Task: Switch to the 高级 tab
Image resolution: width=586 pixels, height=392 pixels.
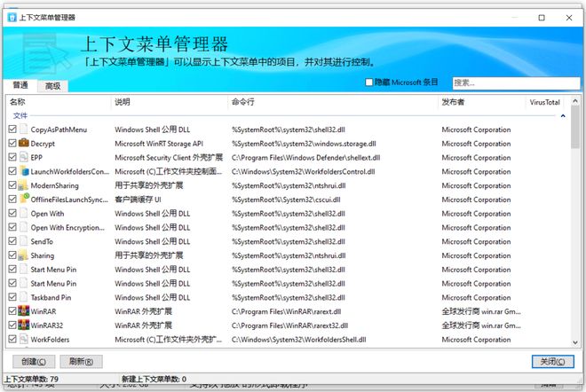Action: coord(52,86)
